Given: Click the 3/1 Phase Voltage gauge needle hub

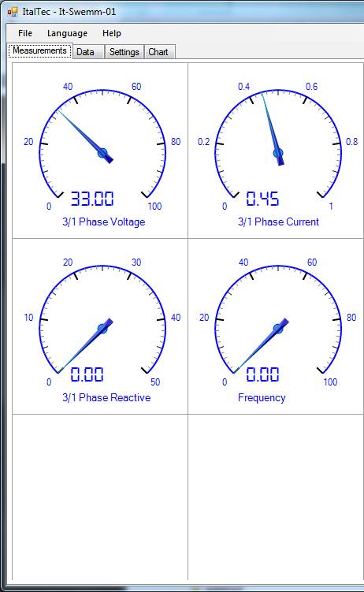Looking at the screenshot, I should (102, 153).
